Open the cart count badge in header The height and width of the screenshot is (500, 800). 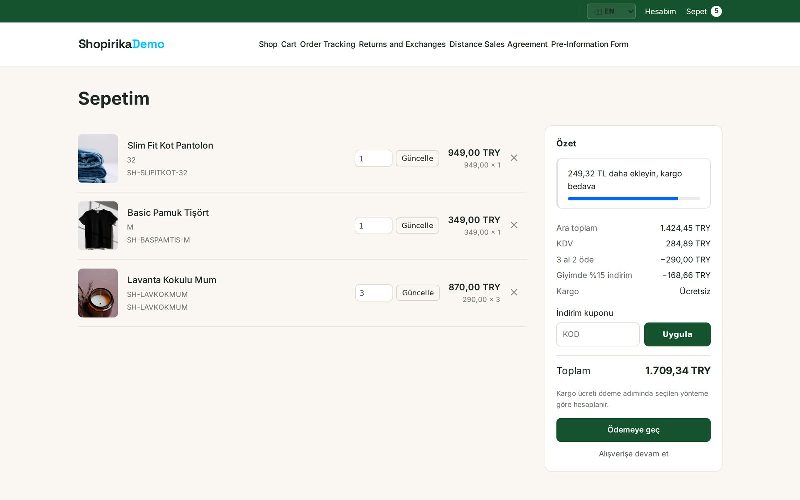tap(716, 11)
